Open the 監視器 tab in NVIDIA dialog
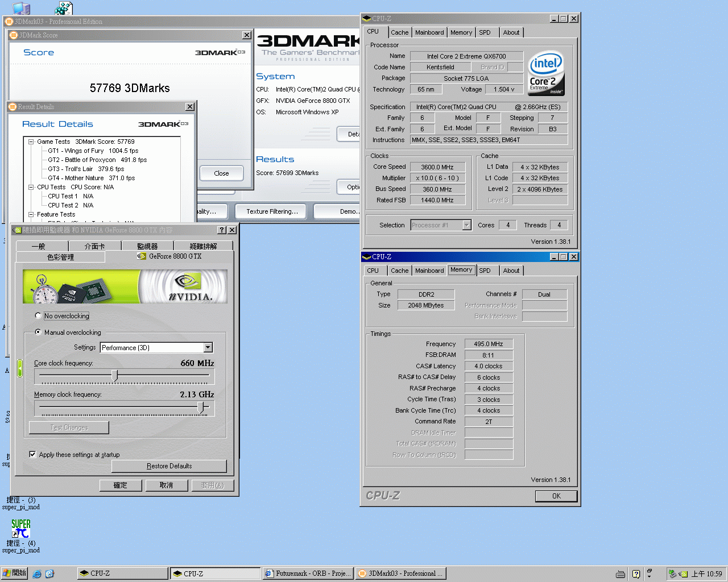728x582 pixels. [147, 246]
